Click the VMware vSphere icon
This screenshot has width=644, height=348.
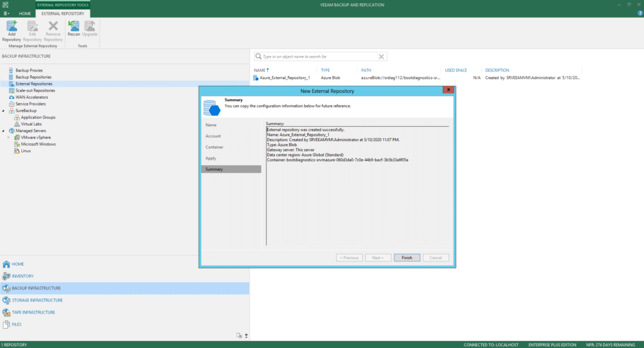coord(17,138)
